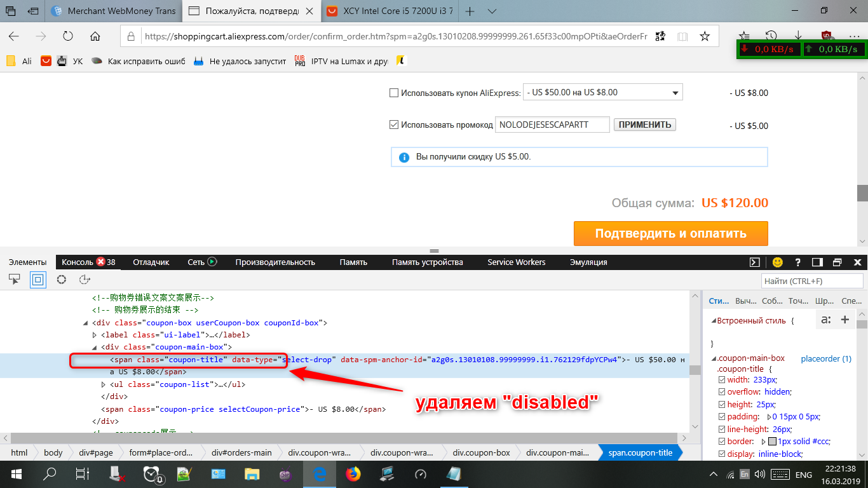The image size is (868, 488).
Task: Select div#orders-main breadcrumb
Action: tap(241, 453)
